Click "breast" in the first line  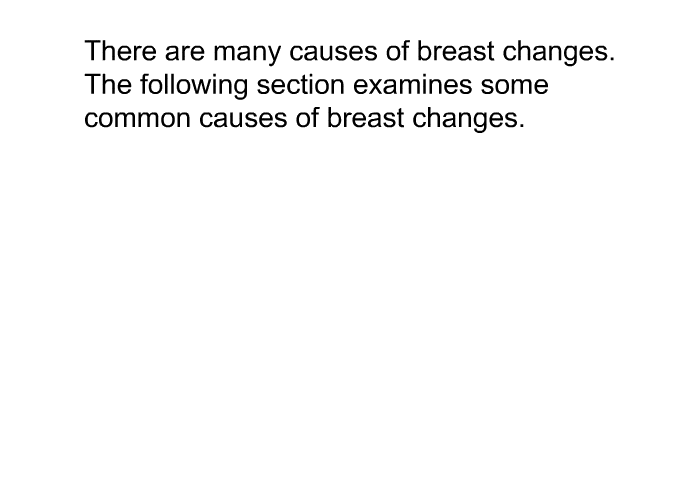[455, 51]
